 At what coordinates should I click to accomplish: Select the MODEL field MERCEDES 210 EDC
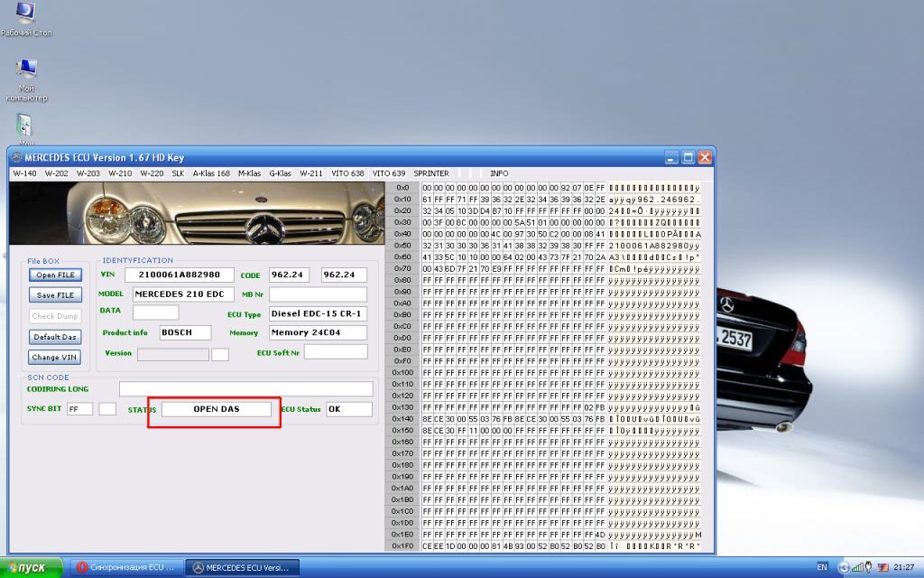pos(183,294)
